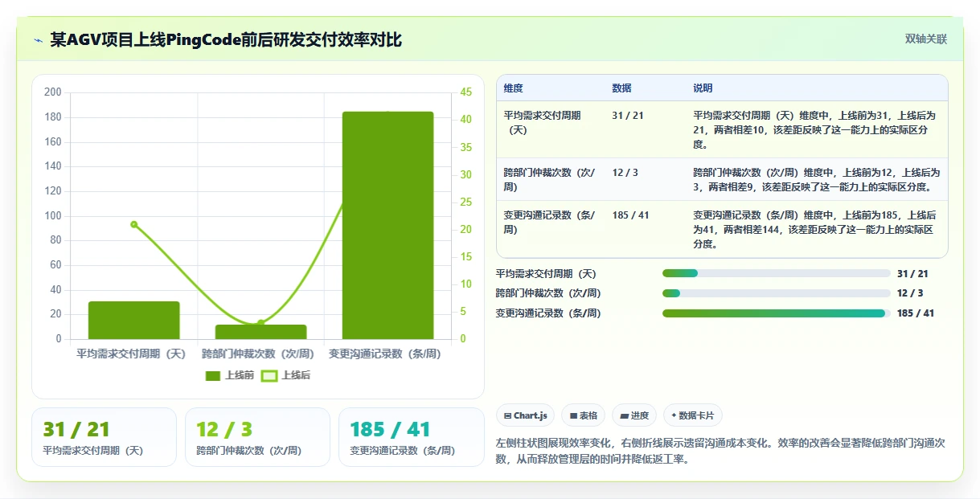Select the 进度 chip
This screenshot has width=980, height=499.
click(634, 415)
